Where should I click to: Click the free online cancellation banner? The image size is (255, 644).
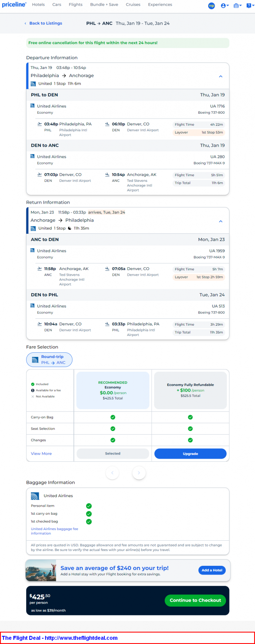128,43
